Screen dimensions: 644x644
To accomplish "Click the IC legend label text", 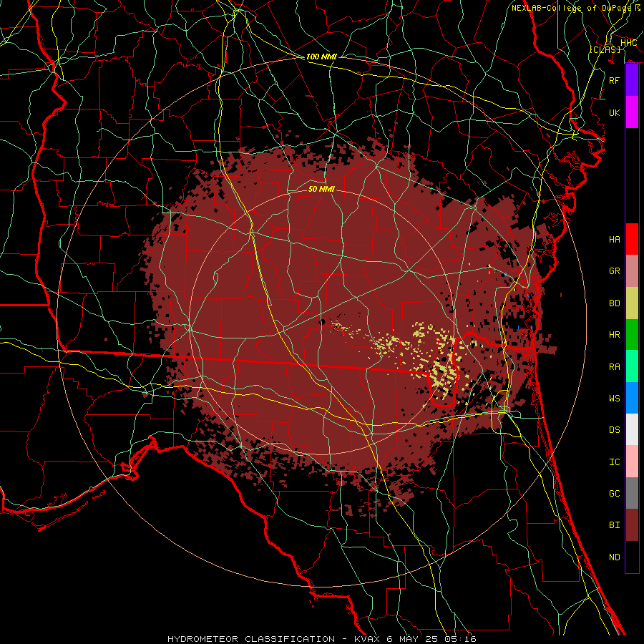I will coord(615,462).
